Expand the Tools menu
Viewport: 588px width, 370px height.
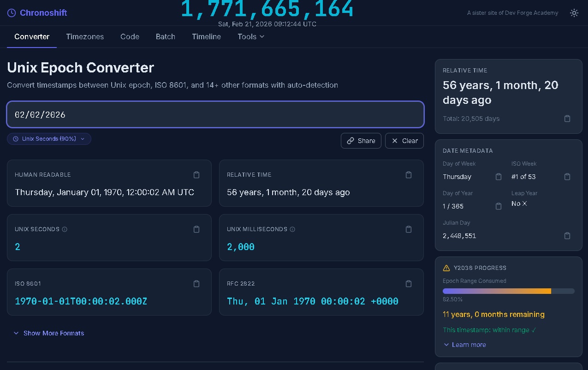click(251, 36)
